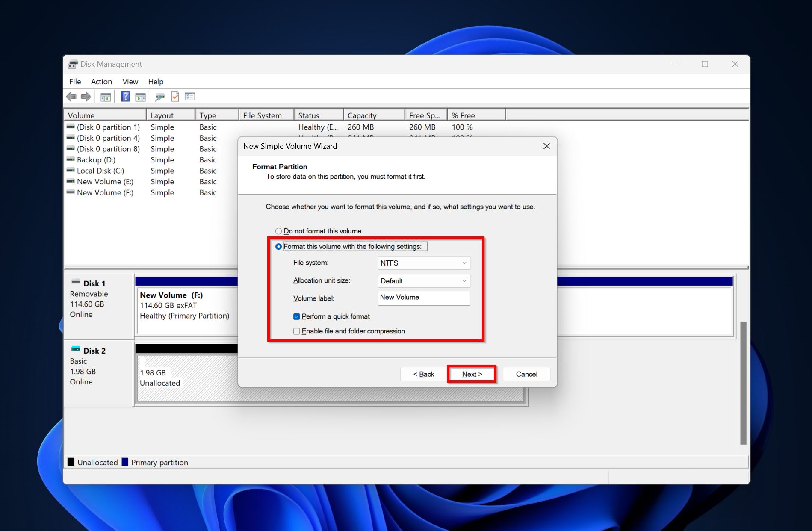The width and height of the screenshot is (812, 531).
Task: Open the Action menu
Action: 101,82
